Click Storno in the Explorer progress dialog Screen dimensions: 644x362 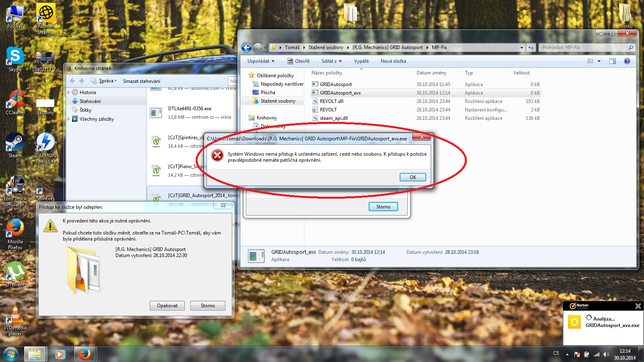pos(383,207)
